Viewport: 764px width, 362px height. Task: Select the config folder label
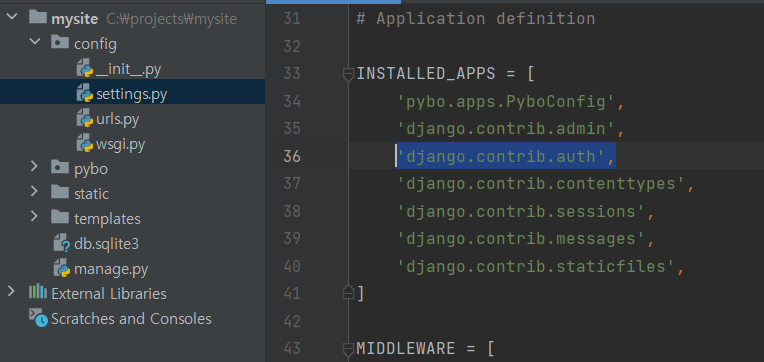tap(95, 44)
